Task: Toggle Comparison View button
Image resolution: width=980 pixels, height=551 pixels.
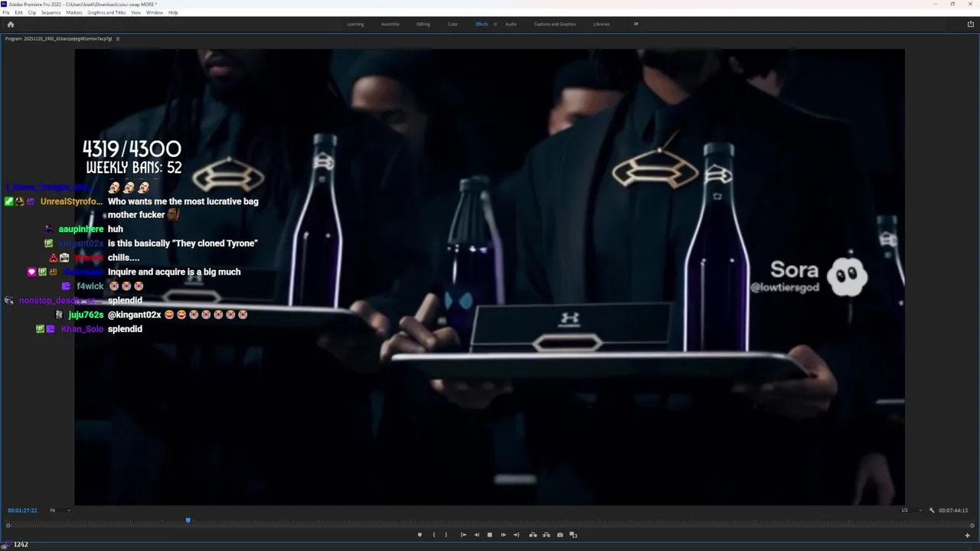Action: (x=573, y=535)
